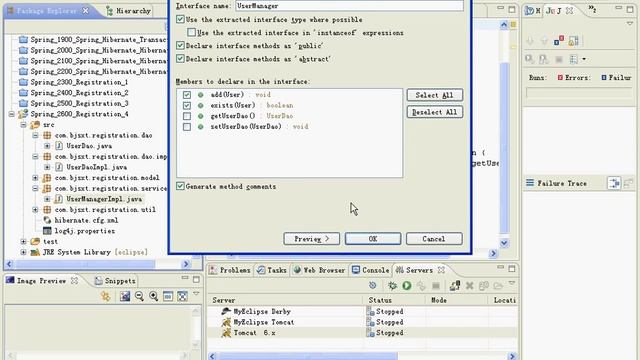
Task: Click the add and remove deployments icon in Servers view
Action: tap(455, 286)
